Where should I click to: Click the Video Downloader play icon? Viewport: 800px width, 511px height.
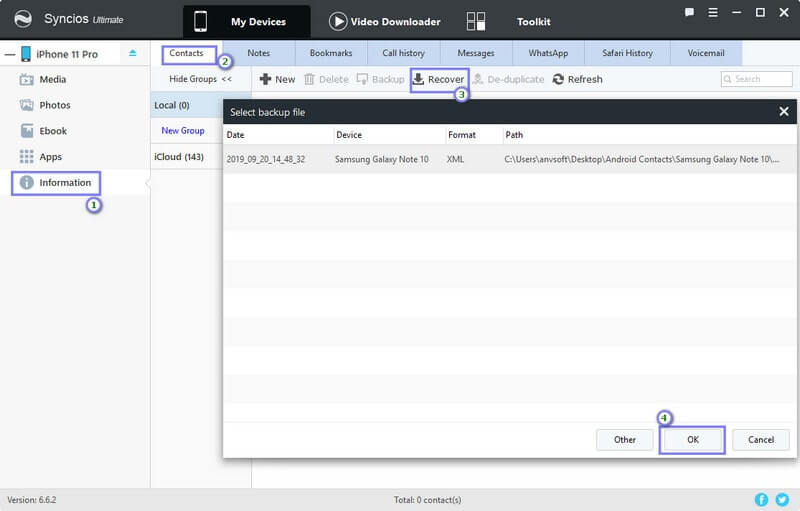(x=337, y=21)
